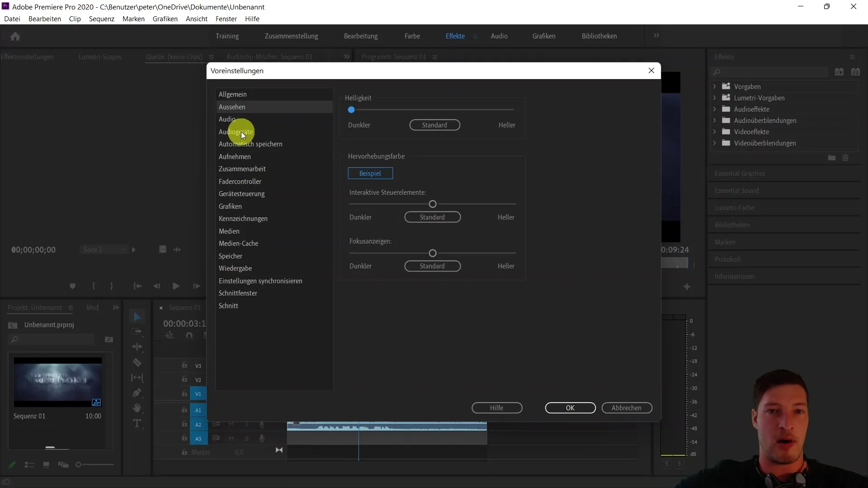Drag the Helligkeit brightness slider
This screenshot has width=868, height=488.
[x=351, y=110]
